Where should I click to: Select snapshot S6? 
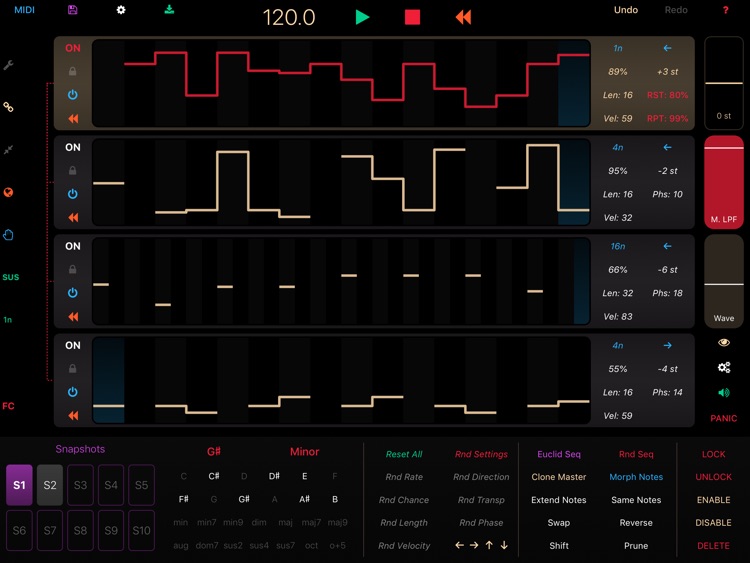pos(19,530)
